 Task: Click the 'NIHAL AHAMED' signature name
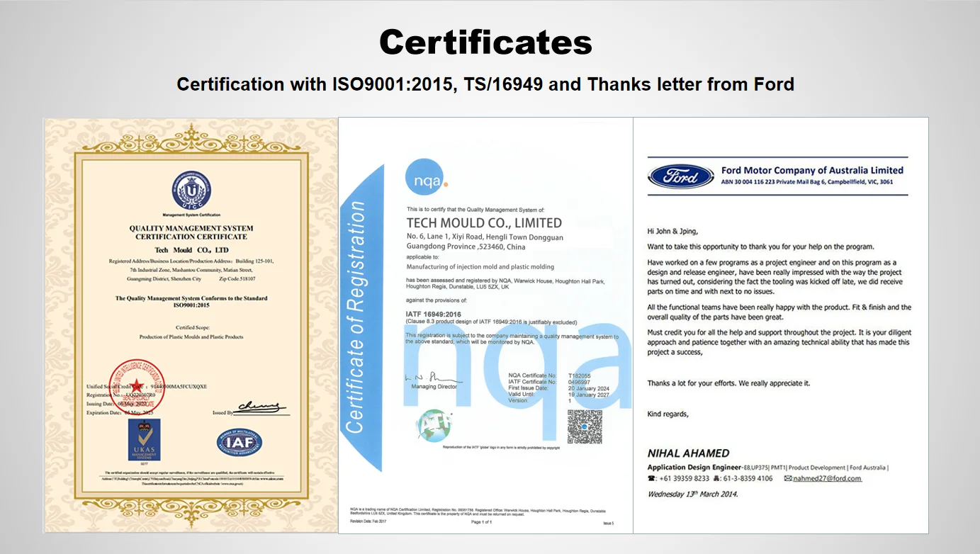tap(688, 453)
